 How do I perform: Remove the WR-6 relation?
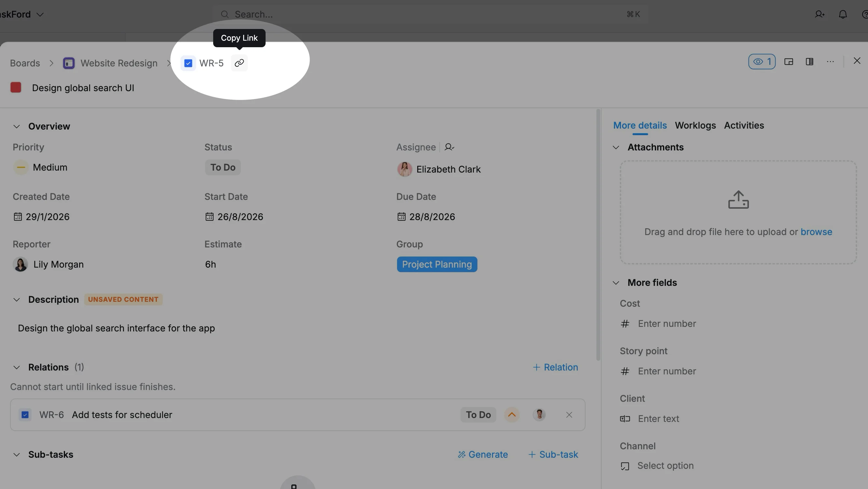coord(569,415)
